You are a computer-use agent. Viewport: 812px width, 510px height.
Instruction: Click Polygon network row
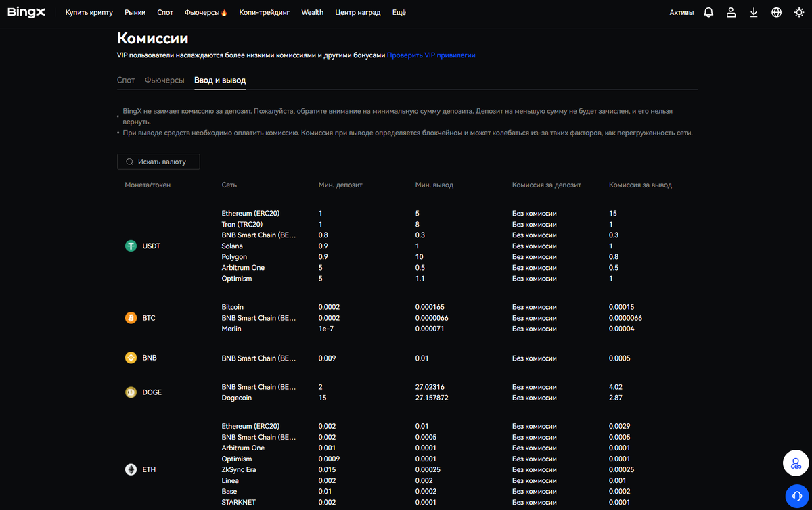coord(234,257)
